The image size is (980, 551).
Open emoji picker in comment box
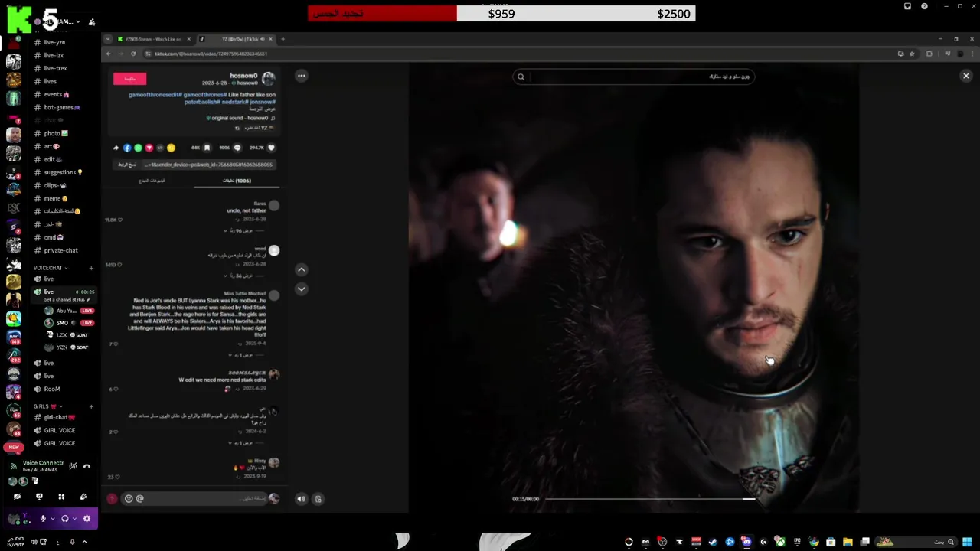129,498
